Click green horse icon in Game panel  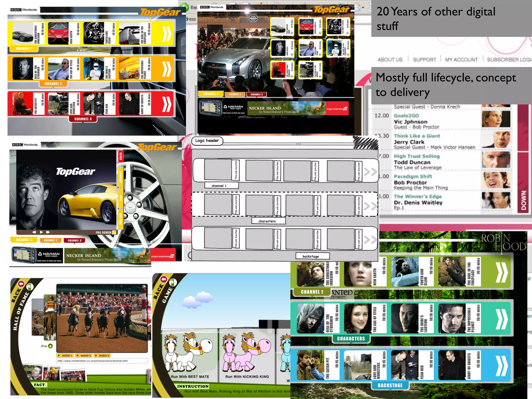point(173,282)
